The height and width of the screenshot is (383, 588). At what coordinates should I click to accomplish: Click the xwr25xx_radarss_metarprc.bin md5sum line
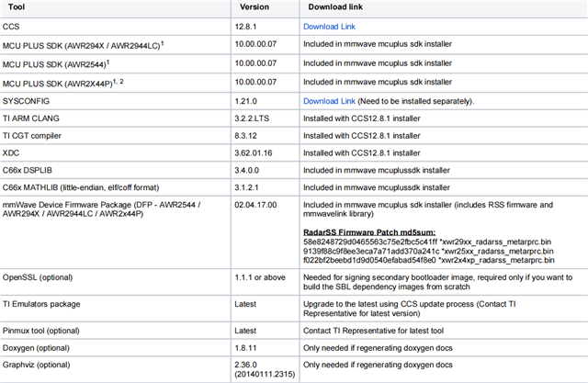pyautogui.click(x=428, y=251)
